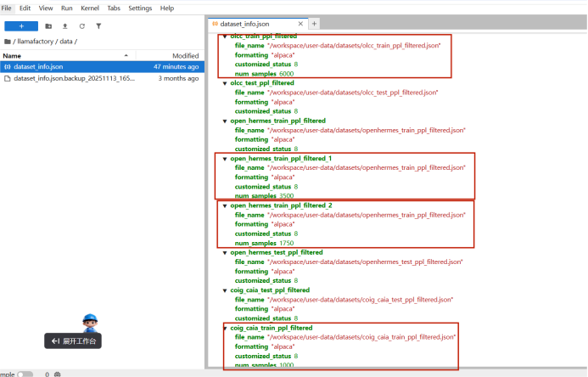
Task: Collapse the open_hermes_train_ppl_filtered_1 node
Action: (225, 158)
